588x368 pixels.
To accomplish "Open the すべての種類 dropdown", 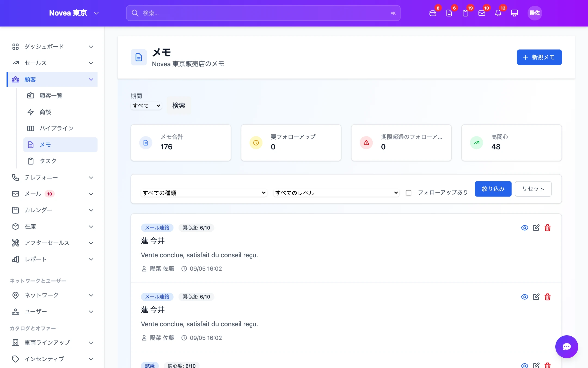I will 204,193.
